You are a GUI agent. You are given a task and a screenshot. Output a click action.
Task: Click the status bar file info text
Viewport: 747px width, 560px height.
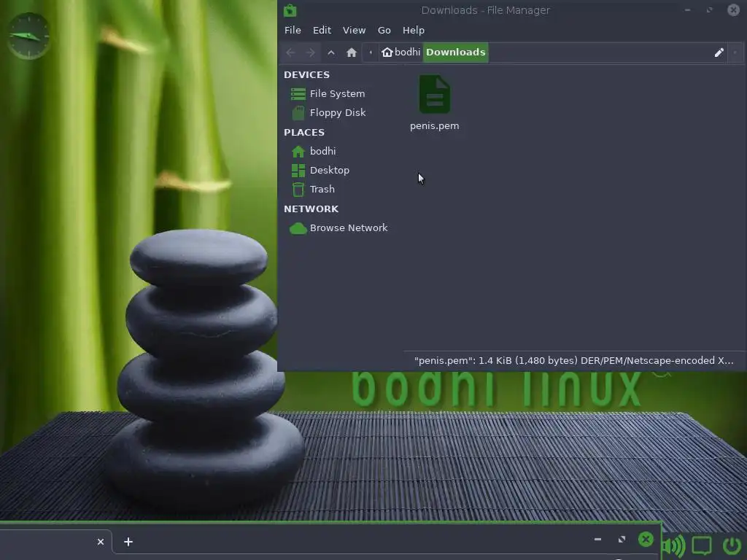click(x=573, y=360)
